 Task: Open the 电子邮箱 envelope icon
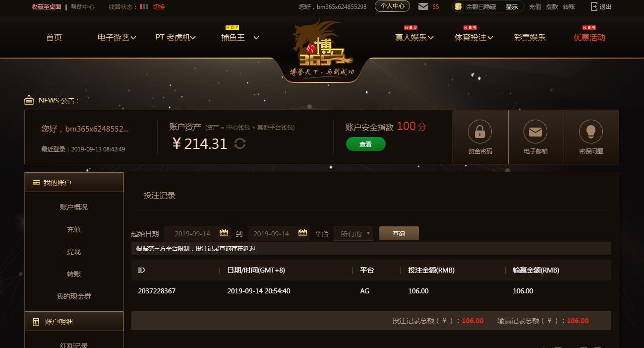coord(535,132)
